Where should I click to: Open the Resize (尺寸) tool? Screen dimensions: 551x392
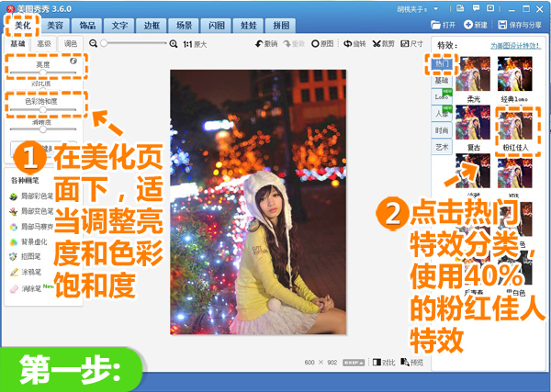click(x=411, y=43)
